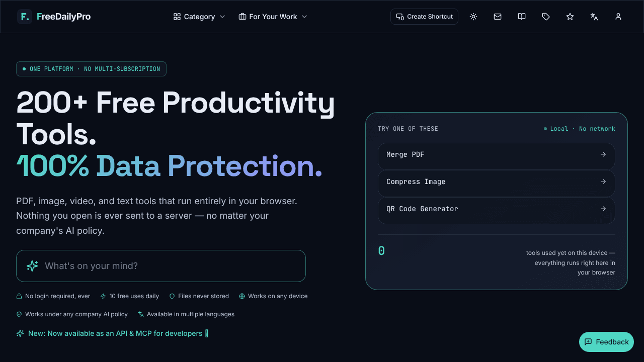
Task: Click the lock icon by No login required
Action: coord(19,296)
